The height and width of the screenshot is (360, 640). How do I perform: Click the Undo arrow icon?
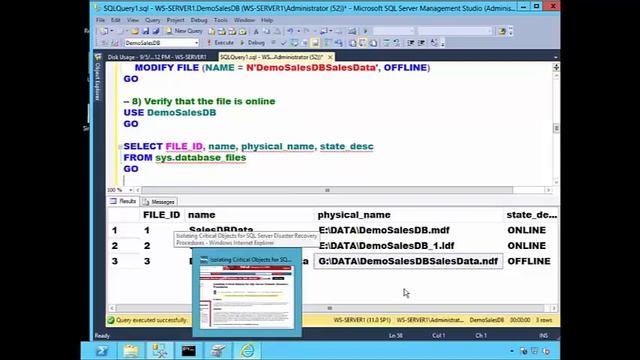tap(290, 31)
